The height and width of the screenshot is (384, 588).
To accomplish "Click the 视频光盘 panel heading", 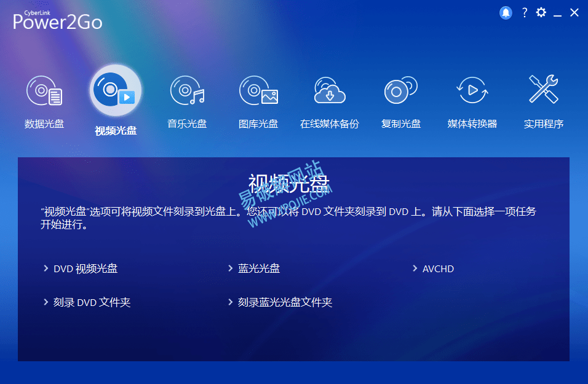I will [288, 184].
